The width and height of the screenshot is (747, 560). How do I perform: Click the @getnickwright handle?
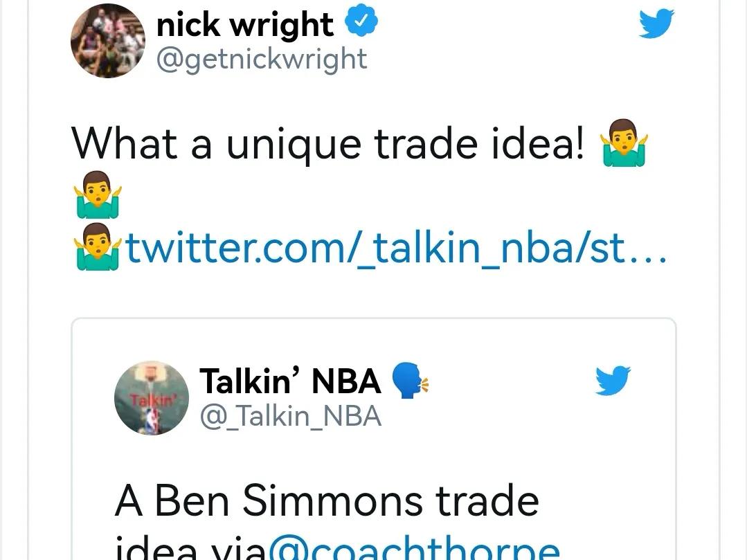coord(262,60)
